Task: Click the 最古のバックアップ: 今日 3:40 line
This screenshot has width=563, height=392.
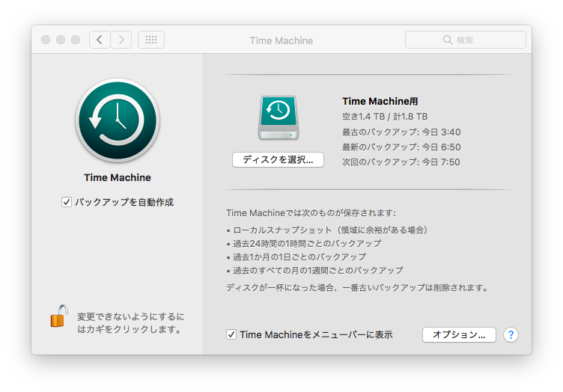Action: (401, 132)
